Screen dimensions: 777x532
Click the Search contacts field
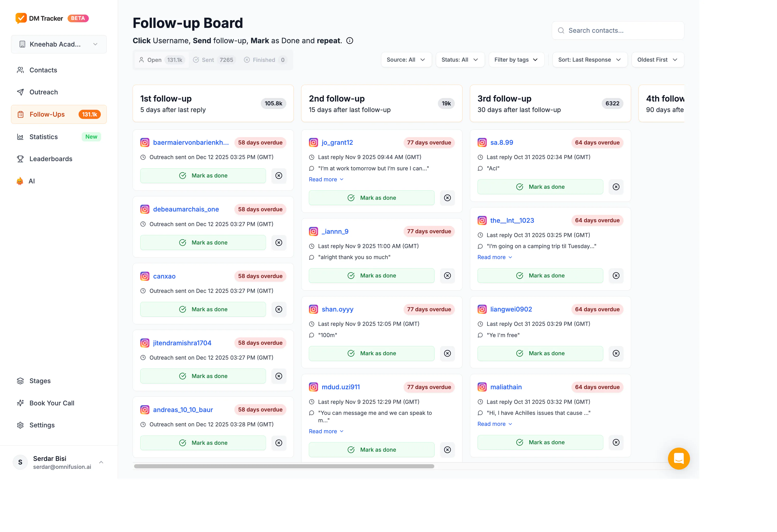point(618,31)
